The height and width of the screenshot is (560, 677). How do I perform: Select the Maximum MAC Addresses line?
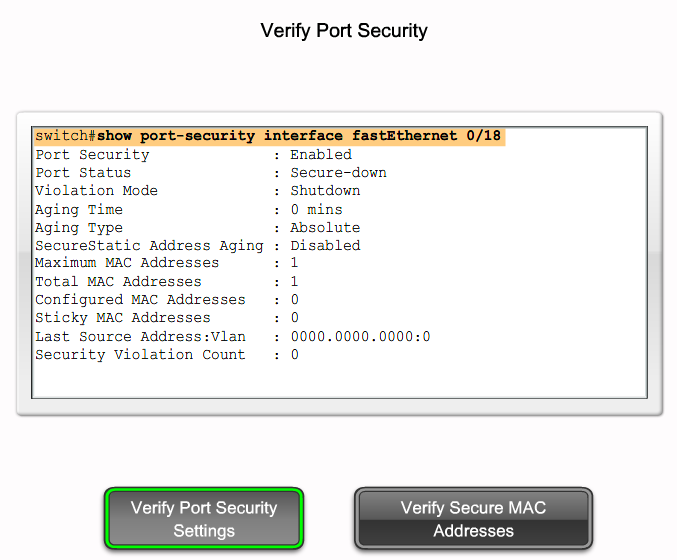167,263
